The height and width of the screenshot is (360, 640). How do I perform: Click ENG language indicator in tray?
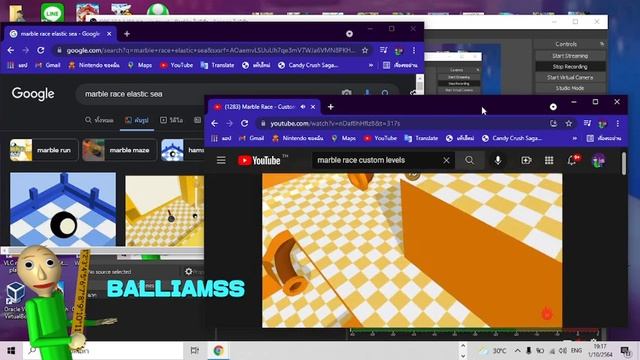tap(576, 351)
